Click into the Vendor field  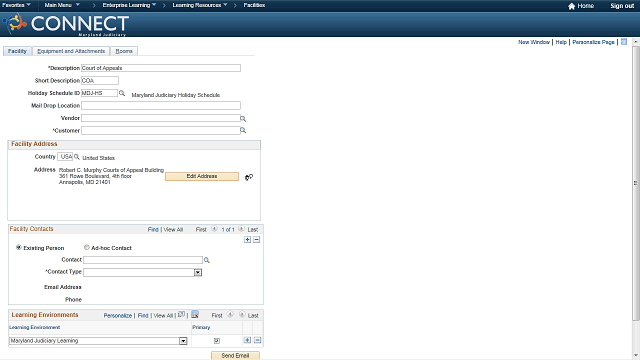tap(160, 118)
